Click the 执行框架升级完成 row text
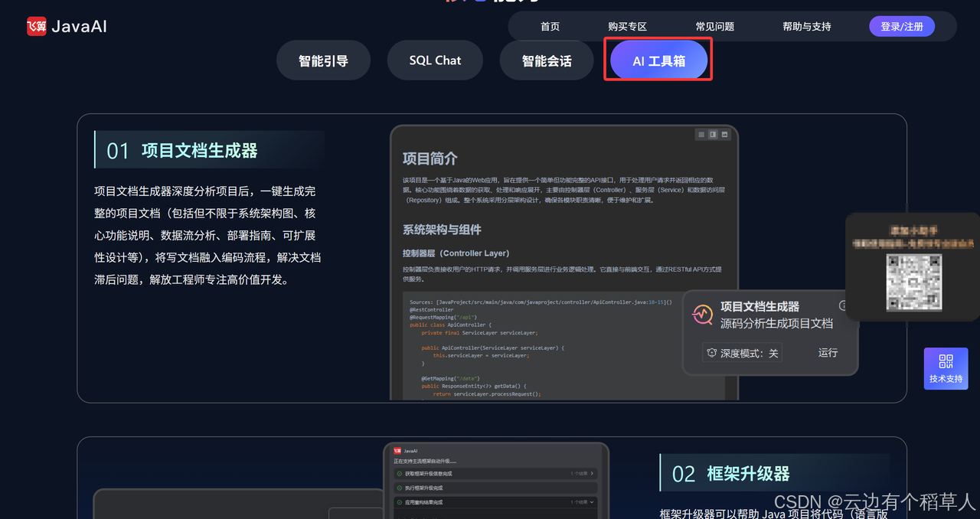The width and height of the screenshot is (980, 519). tap(423, 488)
